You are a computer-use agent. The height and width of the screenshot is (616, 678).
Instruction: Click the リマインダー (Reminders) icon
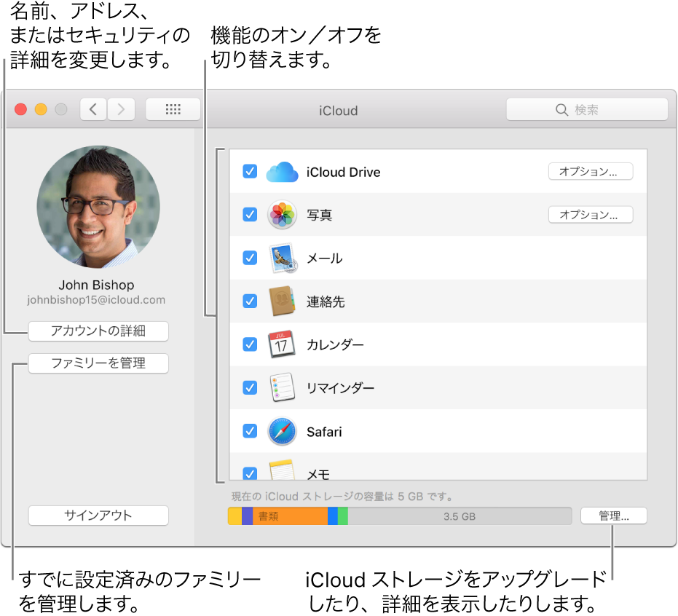coord(283,387)
